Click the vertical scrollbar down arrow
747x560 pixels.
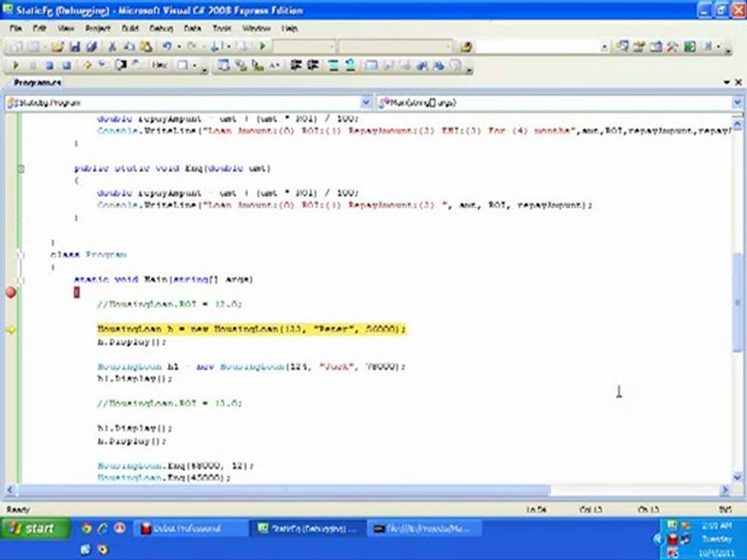coord(738,477)
